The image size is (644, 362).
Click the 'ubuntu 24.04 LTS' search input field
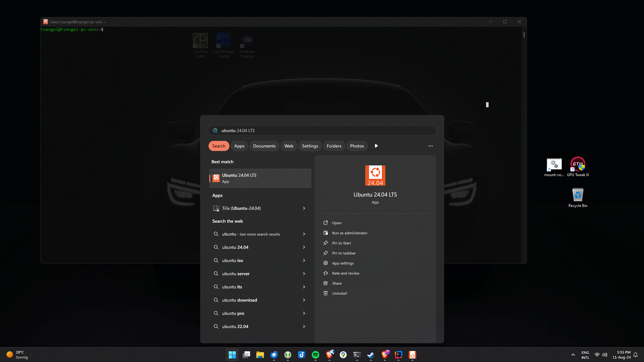tap(322, 131)
